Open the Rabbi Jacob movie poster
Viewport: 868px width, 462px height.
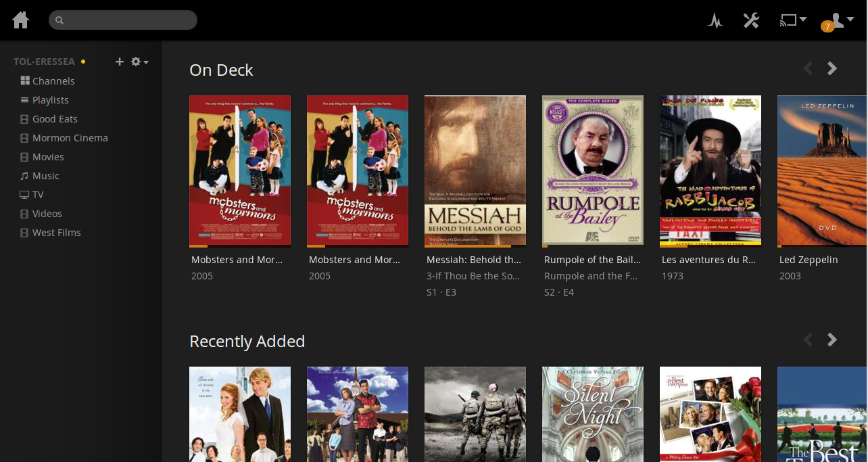pos(710,170)
